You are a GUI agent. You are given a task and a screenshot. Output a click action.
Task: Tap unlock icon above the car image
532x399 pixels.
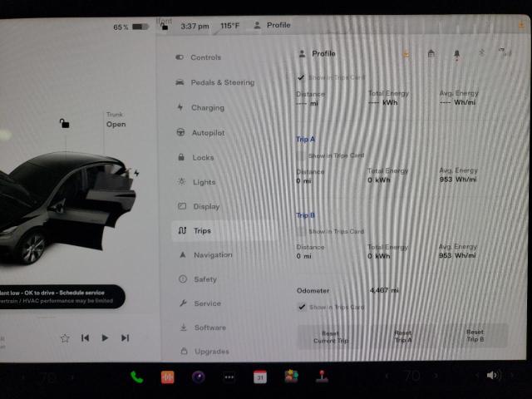(64, 123)
